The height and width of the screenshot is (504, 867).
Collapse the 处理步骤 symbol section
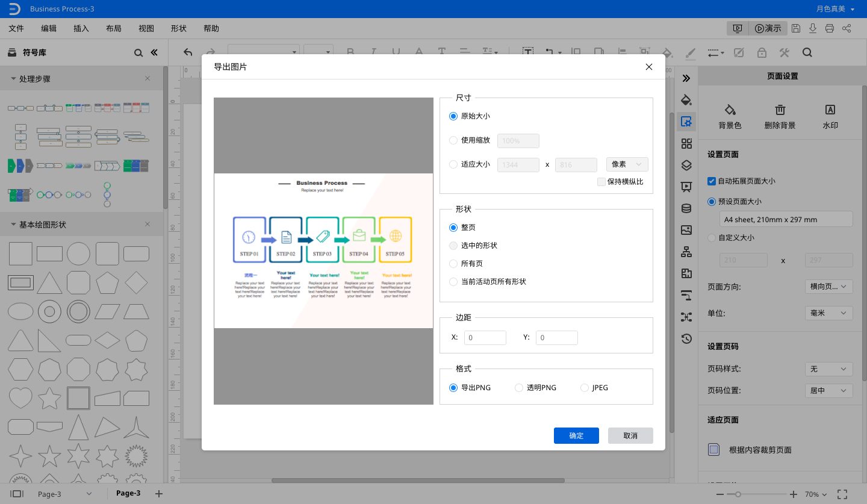tap(13, 79)
